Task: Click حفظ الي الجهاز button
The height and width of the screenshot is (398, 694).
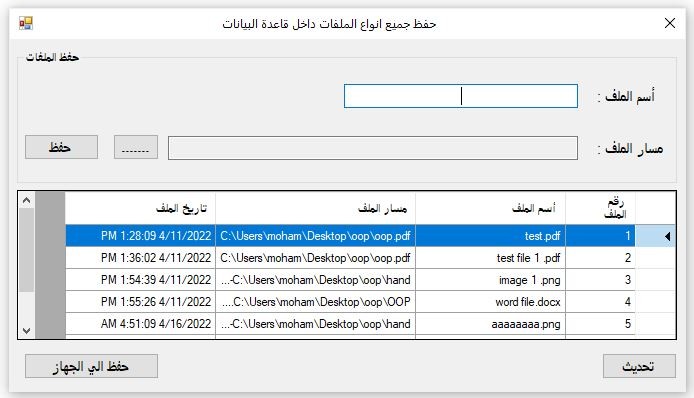Action: (91, 366)
